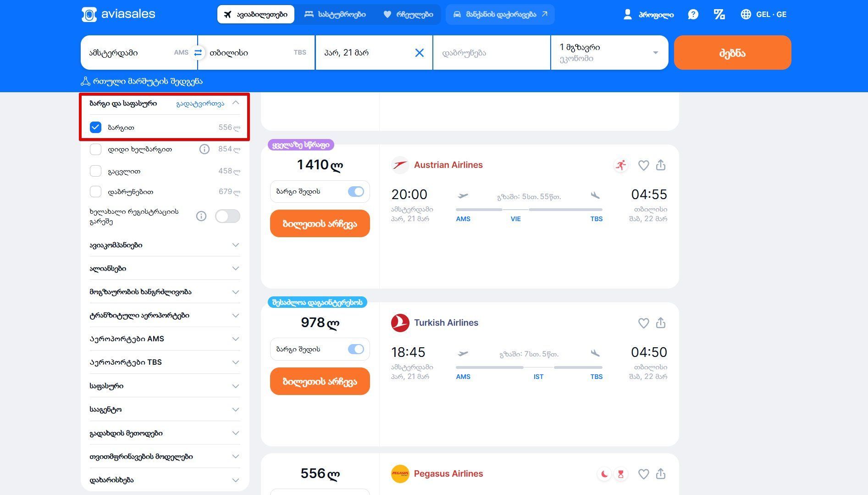Click the info icon next to 854 ლ
The image size is (868, 495).
[x=205, y=149]
